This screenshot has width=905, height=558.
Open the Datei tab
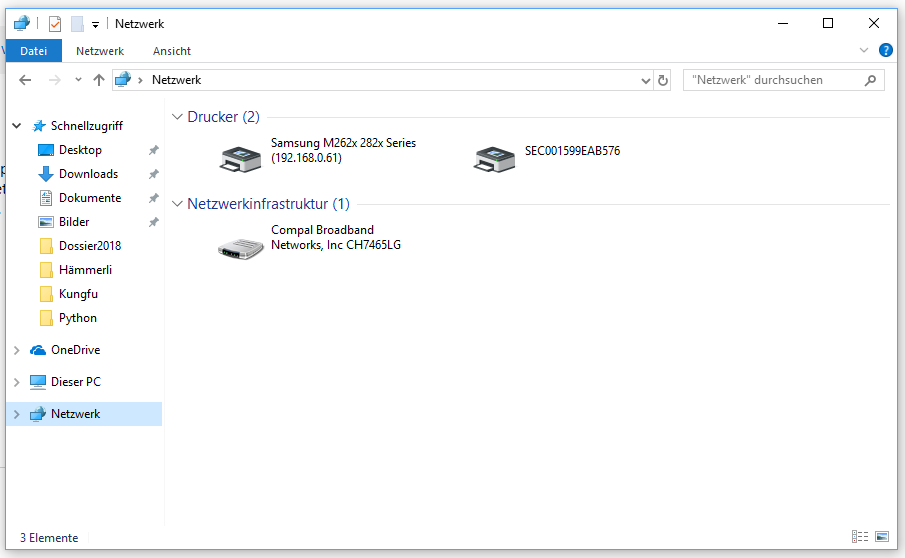click(33, 51)
